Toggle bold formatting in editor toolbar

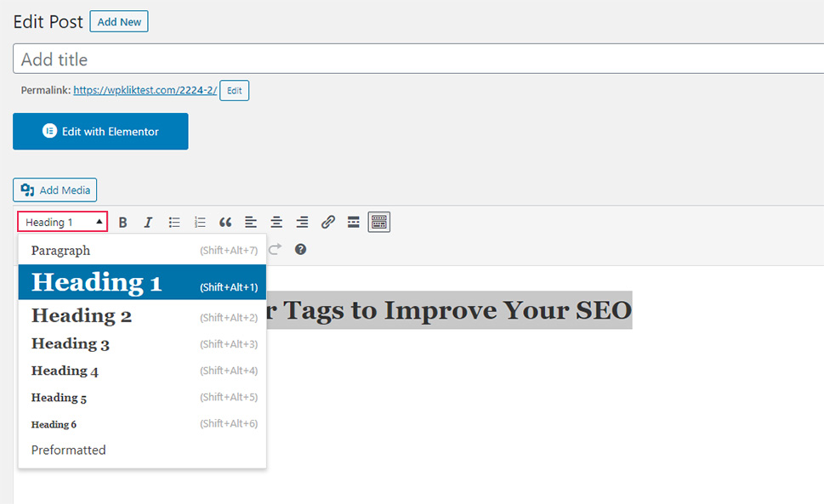[x=123, y=222]
